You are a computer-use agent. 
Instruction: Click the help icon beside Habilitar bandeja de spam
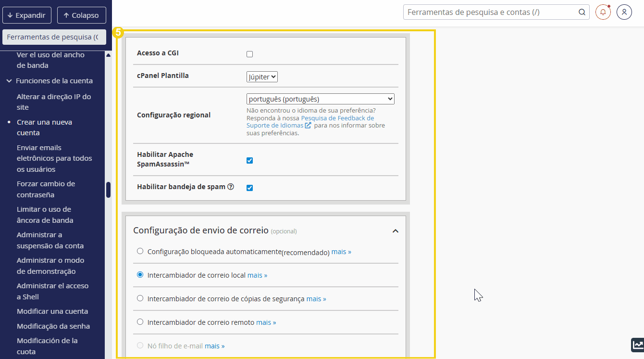[231, 187]
